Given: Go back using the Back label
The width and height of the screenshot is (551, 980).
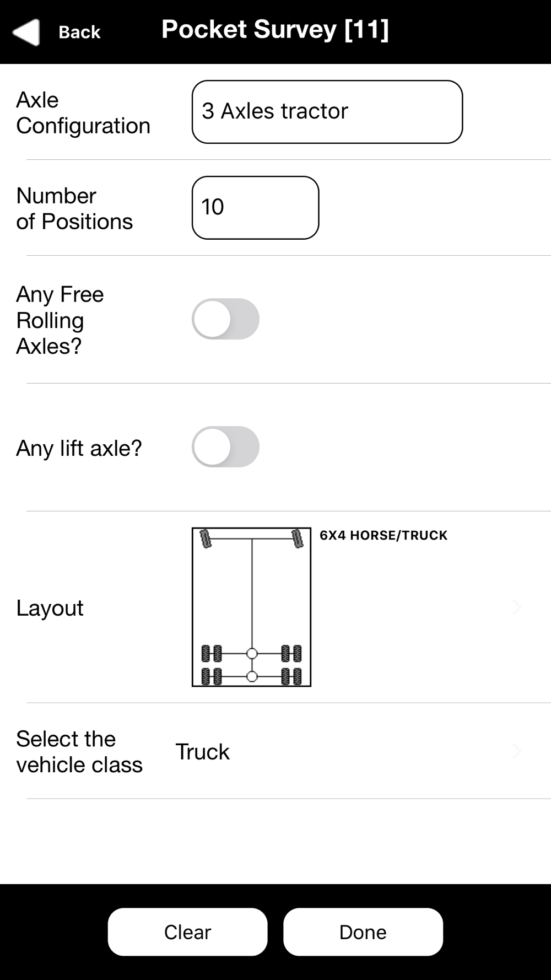Looking at the screenshot, I should click(79, 32).
